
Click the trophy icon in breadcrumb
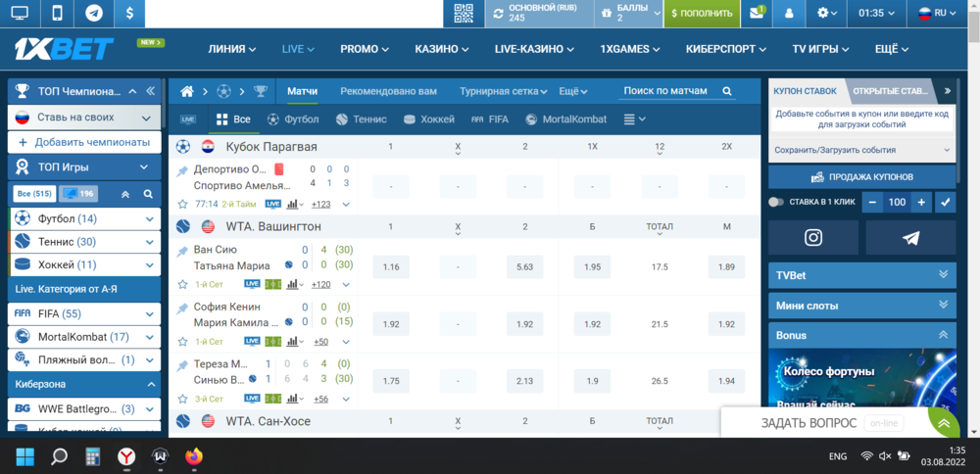(260, 92)
